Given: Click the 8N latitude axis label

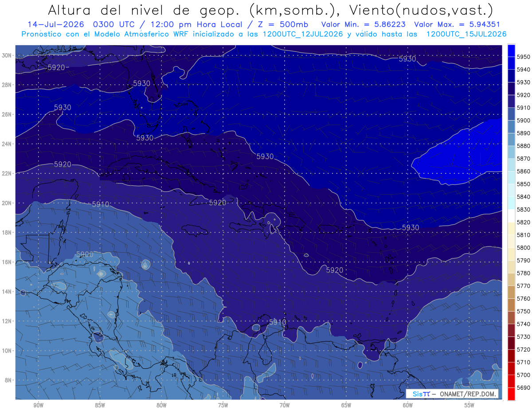Looking at the screenshot, I should (x=8, y=380).
